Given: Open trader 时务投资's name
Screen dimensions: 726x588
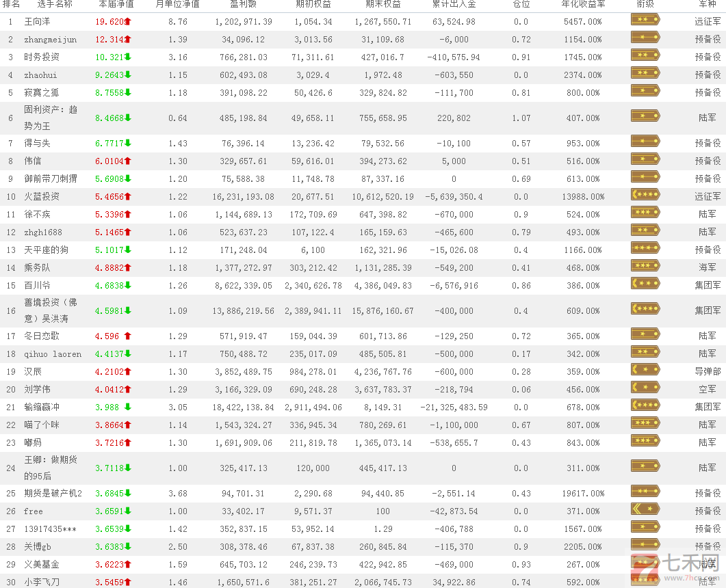Looking at the screenshot, I should pos(42,57).
